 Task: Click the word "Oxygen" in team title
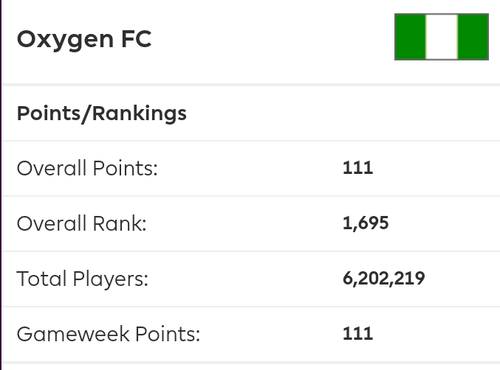pyautogui.click(x=65, y=40)
